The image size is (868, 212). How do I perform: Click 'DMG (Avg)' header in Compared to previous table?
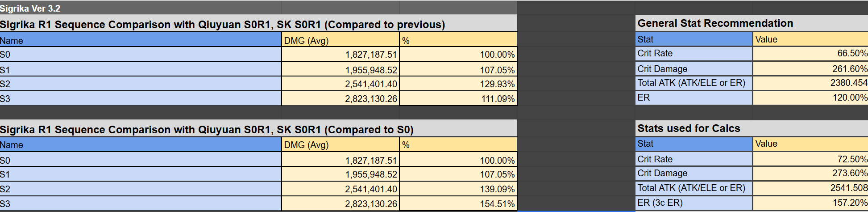click(x=341, y=40)
